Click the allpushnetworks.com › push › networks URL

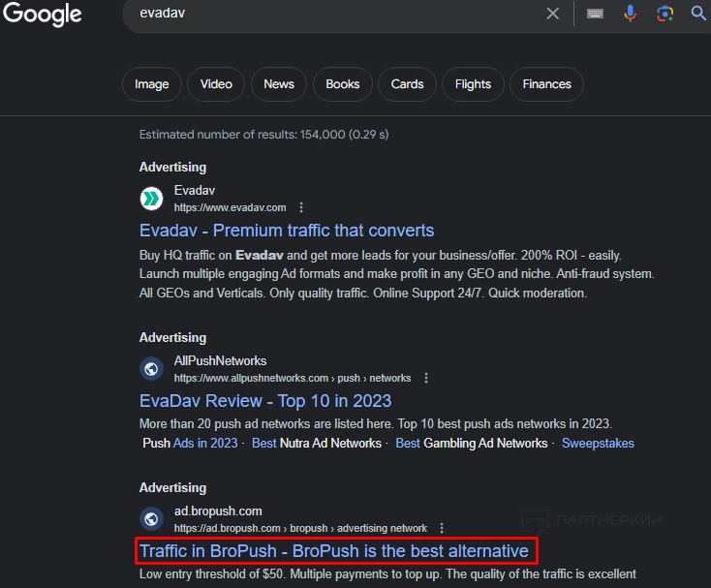(x=293, y=378)
